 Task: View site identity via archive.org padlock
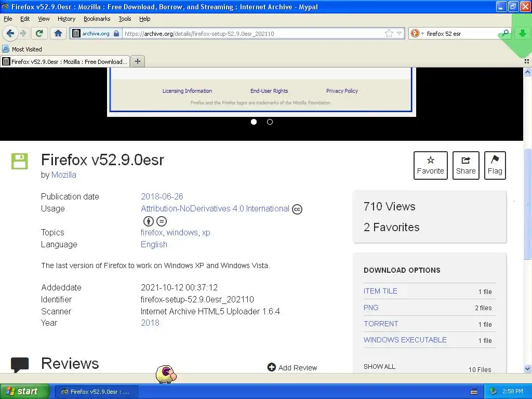96,33
